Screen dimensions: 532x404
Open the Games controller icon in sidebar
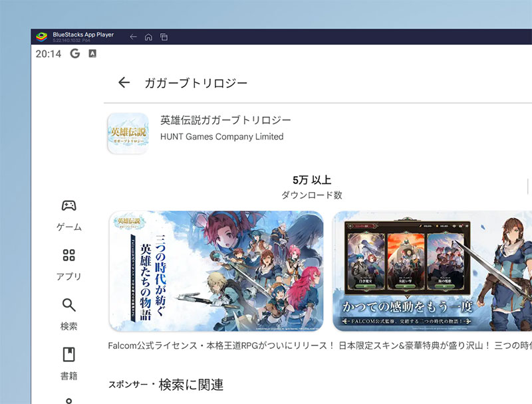[68, 205]
